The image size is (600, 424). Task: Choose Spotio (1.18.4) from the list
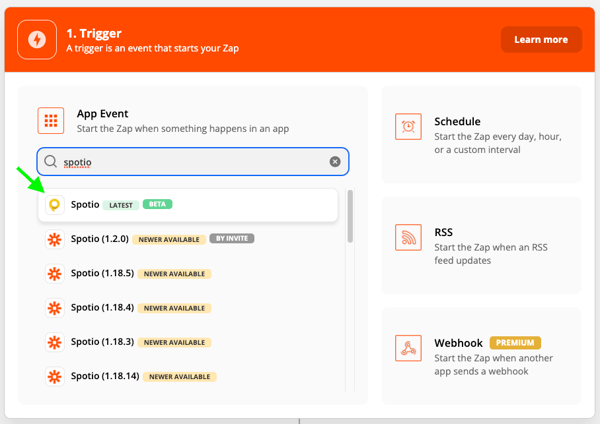point(188,308)
